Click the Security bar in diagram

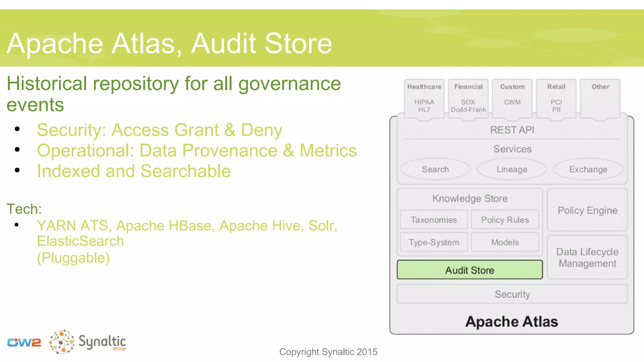512,294
